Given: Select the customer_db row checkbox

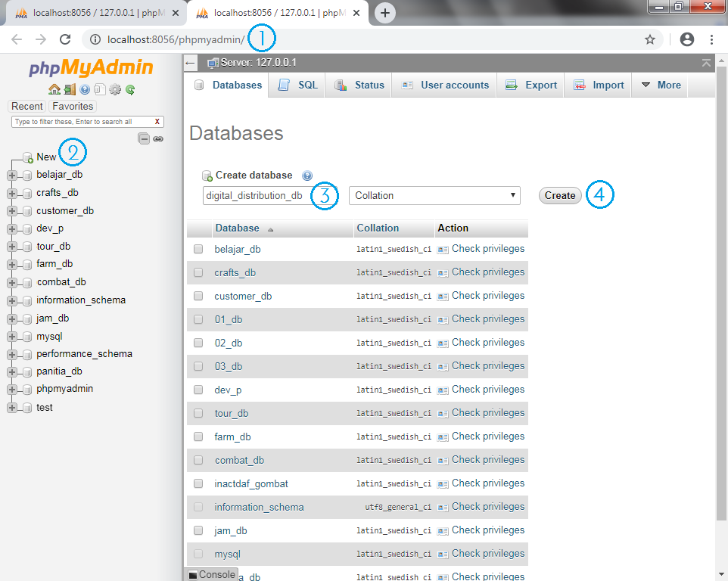Looking at the screenshot, I should [x=198, y=295].
